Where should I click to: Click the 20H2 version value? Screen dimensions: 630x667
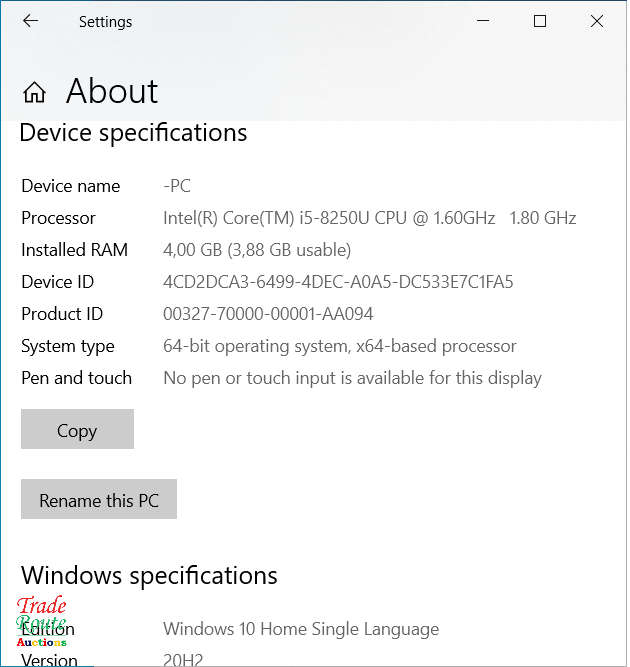click(183, 660)
